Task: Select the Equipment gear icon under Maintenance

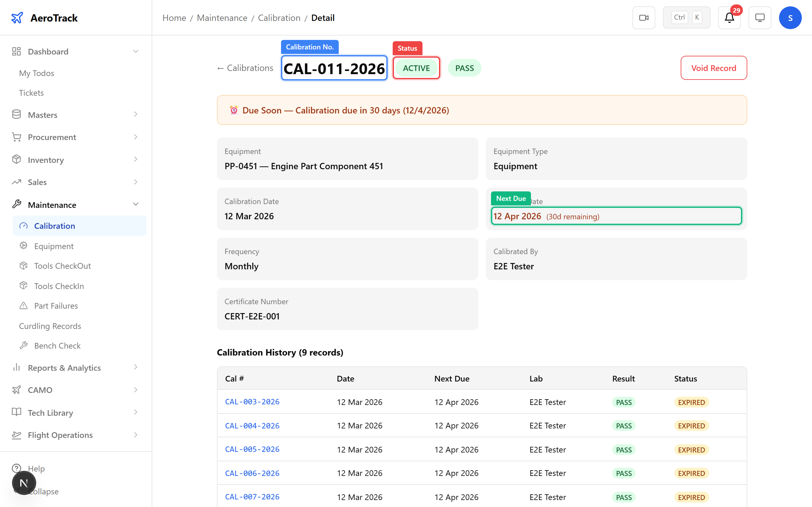Action: (x=23, y=246)
